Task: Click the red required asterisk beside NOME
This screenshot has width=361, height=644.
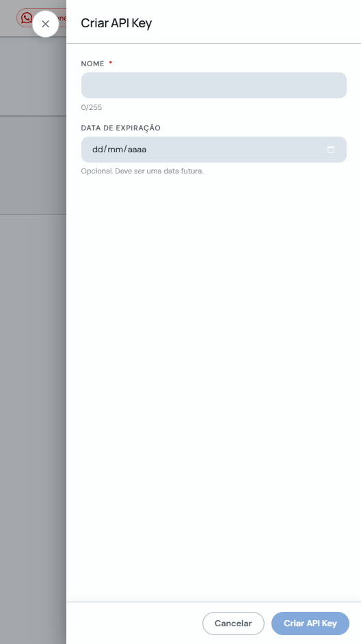Action: click(111, 63)
